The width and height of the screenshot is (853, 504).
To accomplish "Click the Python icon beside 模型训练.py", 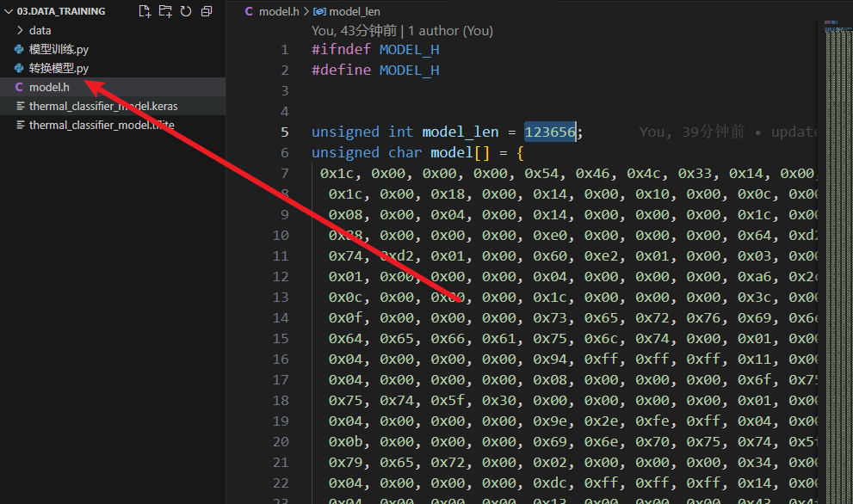I will click(19, 49).
